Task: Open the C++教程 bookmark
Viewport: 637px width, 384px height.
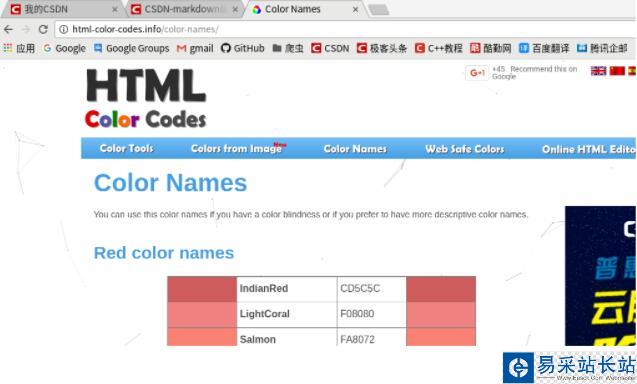Action: pos(439,48)
